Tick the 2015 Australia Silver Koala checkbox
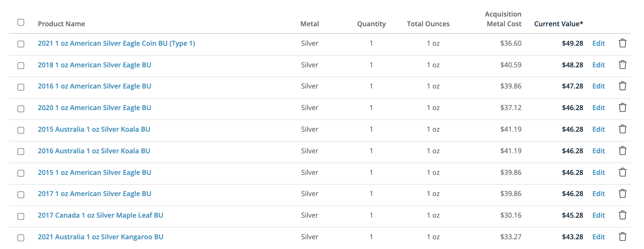 (21, 130)
